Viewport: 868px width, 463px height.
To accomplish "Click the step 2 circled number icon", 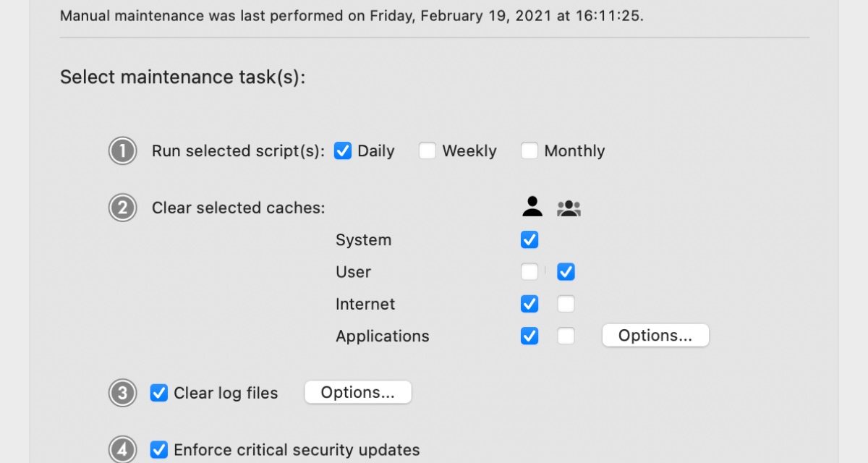I will pos(123,208).
